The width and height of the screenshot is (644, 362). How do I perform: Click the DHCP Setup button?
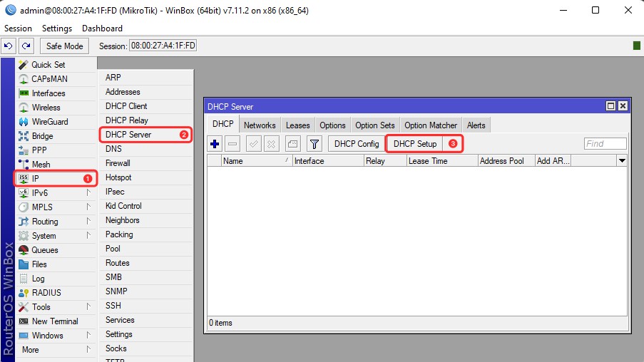415,144
